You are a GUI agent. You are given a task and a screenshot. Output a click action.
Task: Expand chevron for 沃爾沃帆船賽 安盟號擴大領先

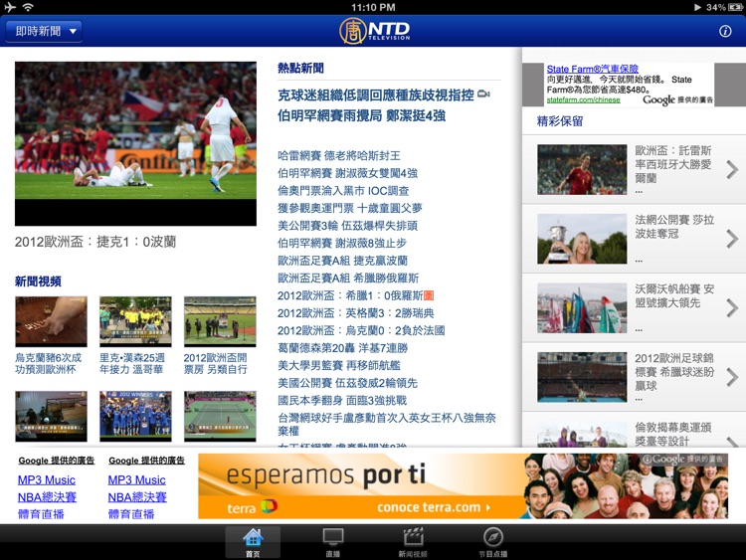732,308
